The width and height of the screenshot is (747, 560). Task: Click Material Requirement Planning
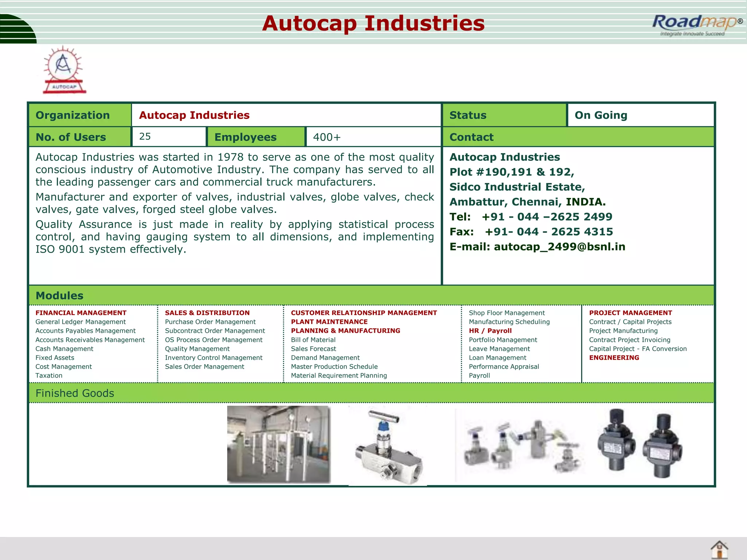point(339,376)
